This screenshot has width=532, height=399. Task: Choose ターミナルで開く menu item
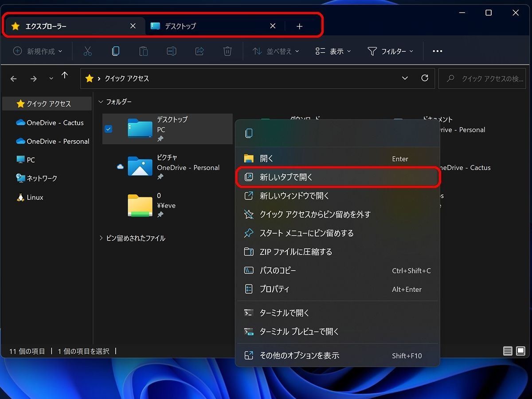point(337,313)
